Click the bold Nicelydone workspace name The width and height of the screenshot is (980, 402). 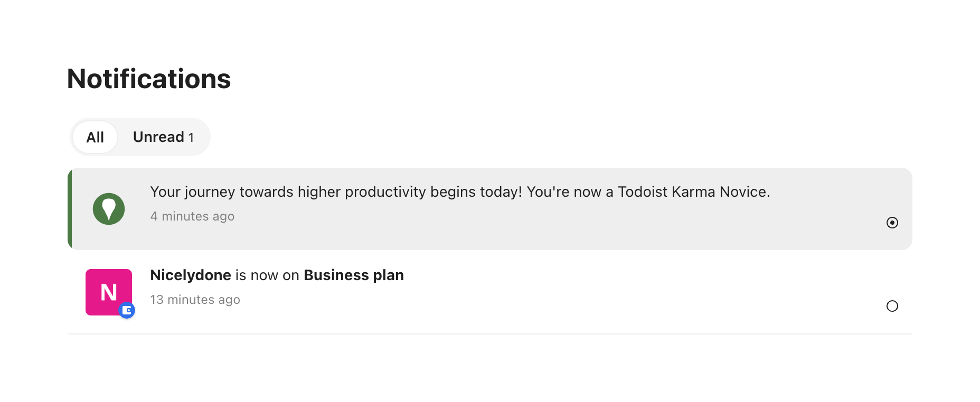[x=191, y=275]
